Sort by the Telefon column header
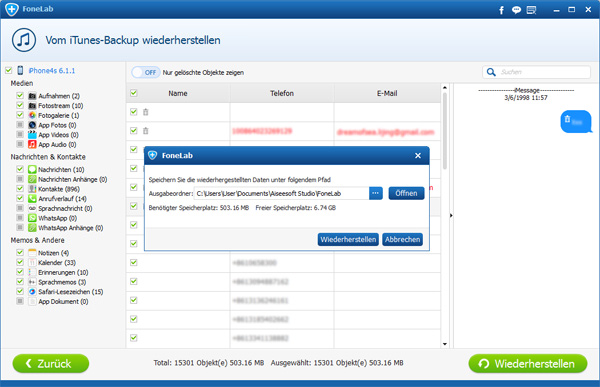This screenshot has width=600, height=387. coord(282,93)
